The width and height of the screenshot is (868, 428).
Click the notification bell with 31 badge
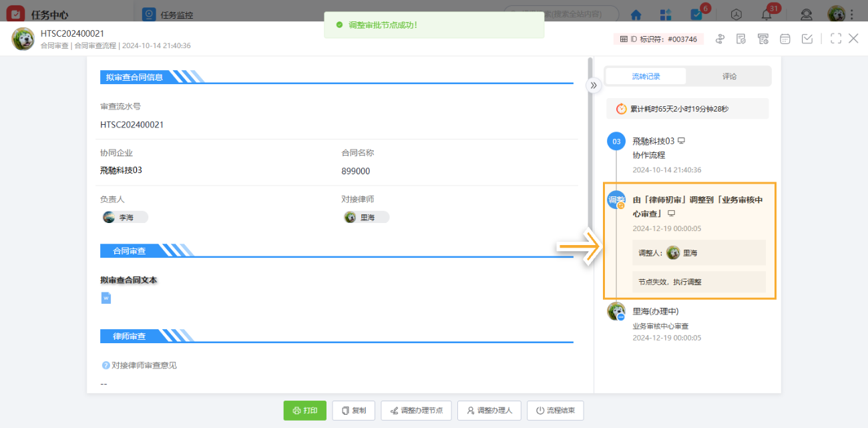click(x=767, y=14)
